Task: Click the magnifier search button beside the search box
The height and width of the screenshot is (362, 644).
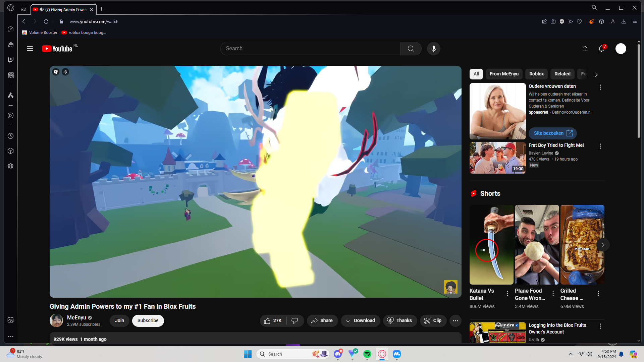Action: pos(411,49)
